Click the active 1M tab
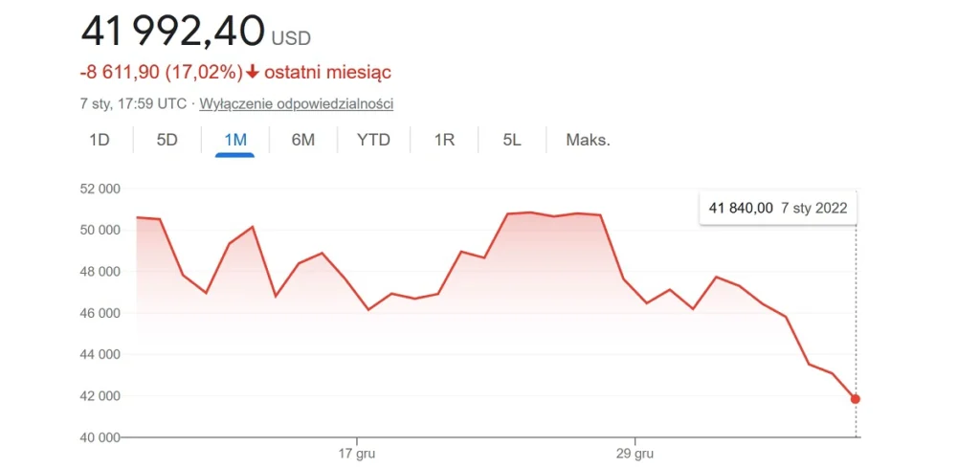The image size is (980, 468). [235, 140]
